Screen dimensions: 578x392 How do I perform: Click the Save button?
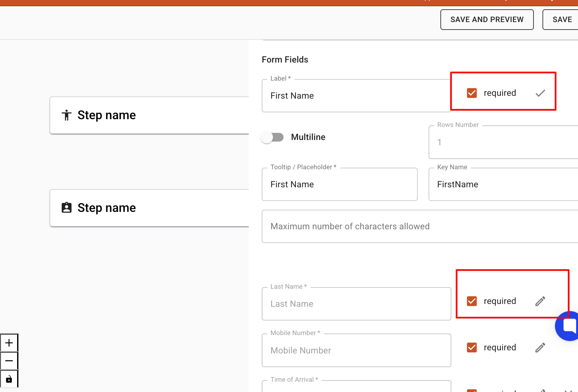coord(562,20)
